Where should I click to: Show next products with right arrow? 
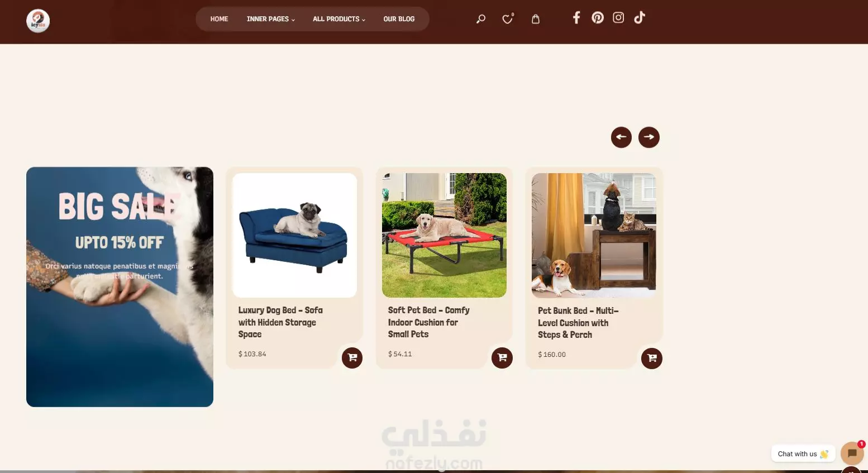pos(649,137)
